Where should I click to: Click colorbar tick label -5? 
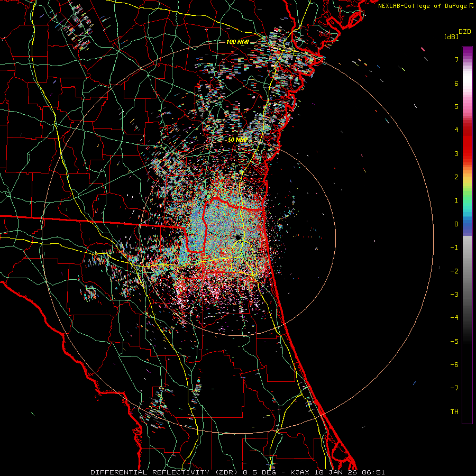coord(454,342)
